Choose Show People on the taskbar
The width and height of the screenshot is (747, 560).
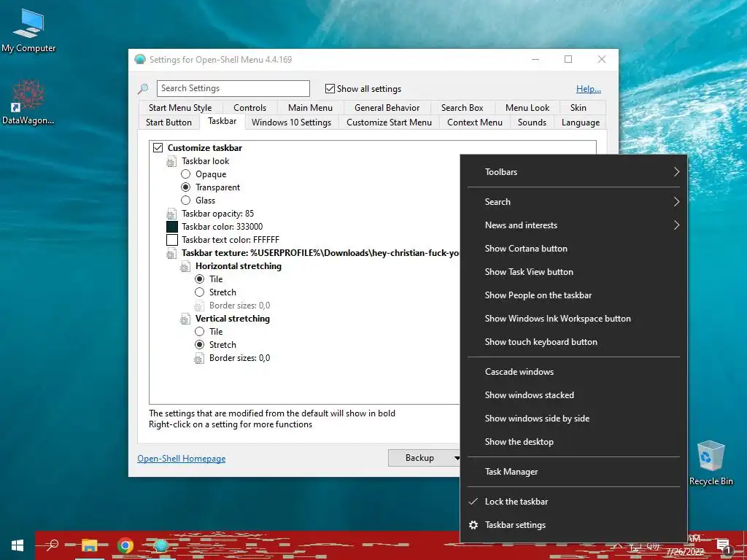coord(573,295)
